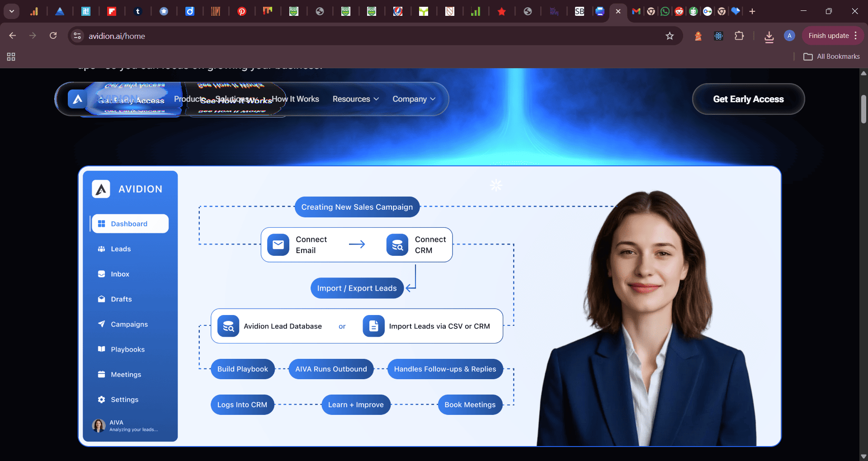868x461 pixels.
Task: Switch to the WhatsApp tab
Action: 665,11
